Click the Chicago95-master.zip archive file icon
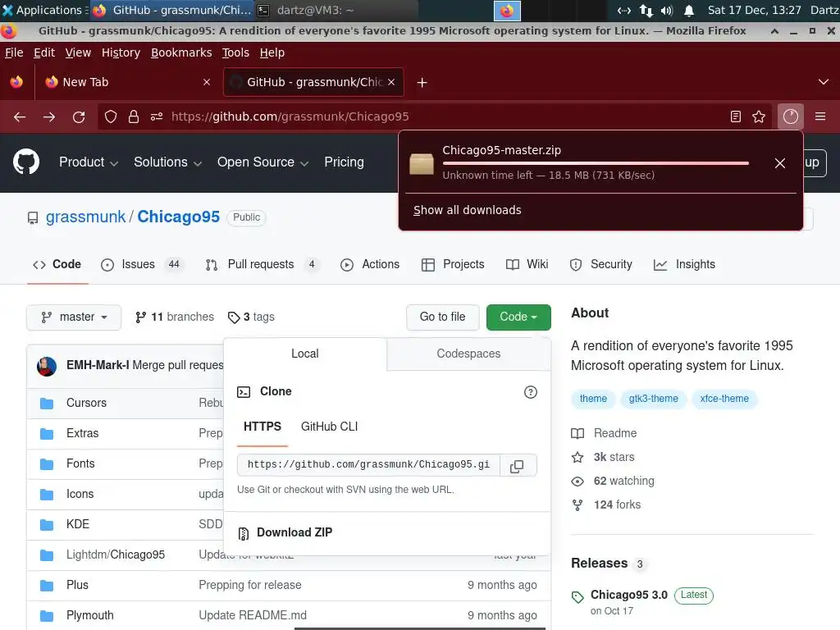This screenshot has height=630, width=840. click(422, 163)
